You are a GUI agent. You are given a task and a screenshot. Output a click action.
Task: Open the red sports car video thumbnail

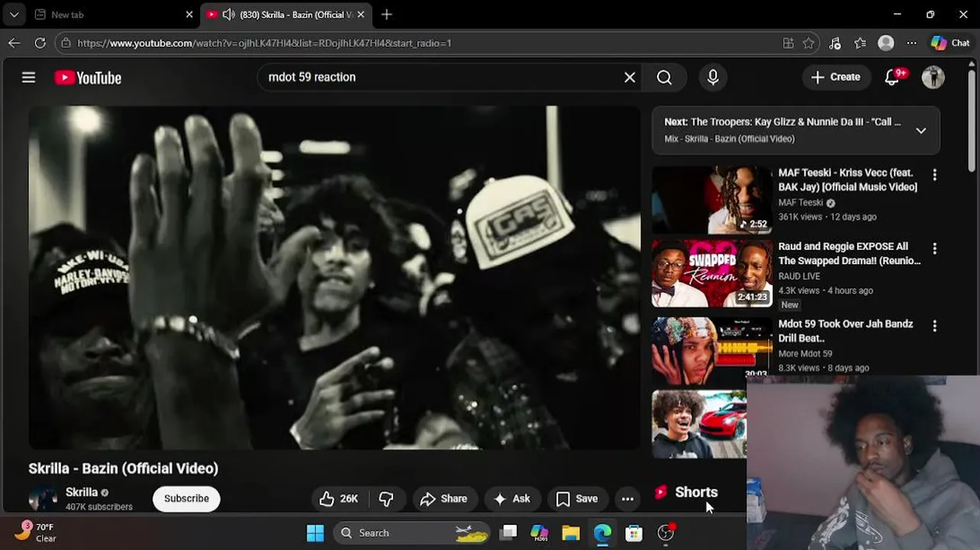pos(699,425)
